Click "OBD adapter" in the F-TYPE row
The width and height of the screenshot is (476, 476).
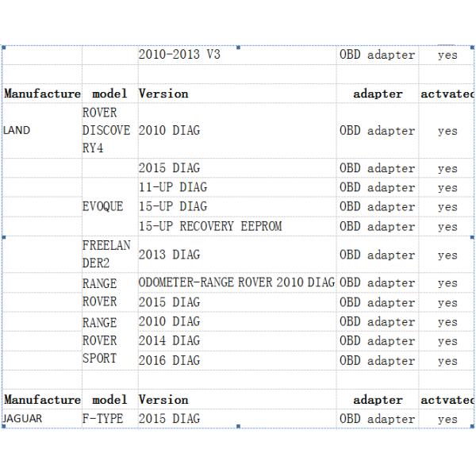click(x=377, y=419)
